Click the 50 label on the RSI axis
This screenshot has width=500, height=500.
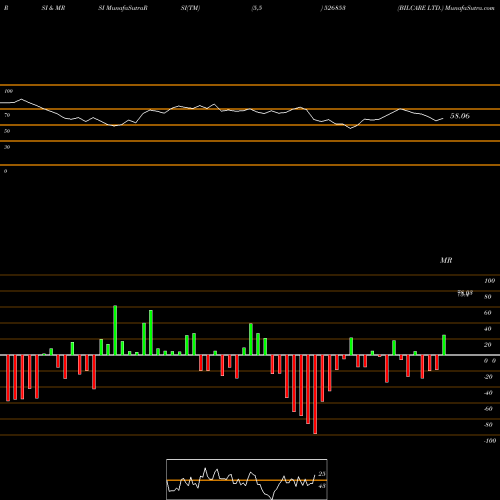pyautogui.click(x=7, y=131)
